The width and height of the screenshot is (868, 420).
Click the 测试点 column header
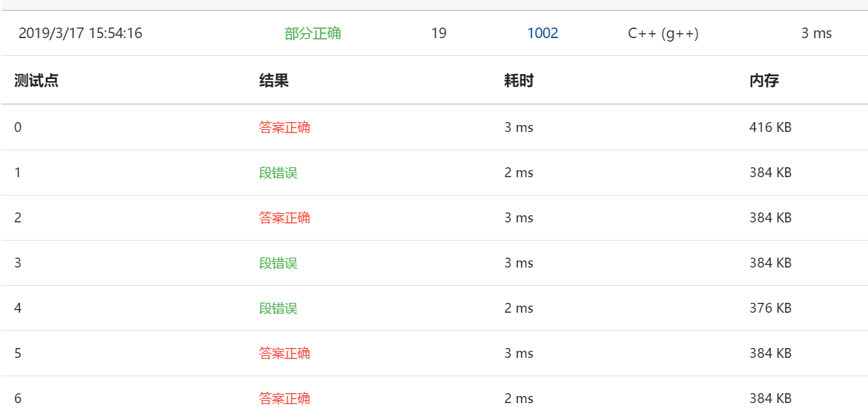tap(24, 80)
